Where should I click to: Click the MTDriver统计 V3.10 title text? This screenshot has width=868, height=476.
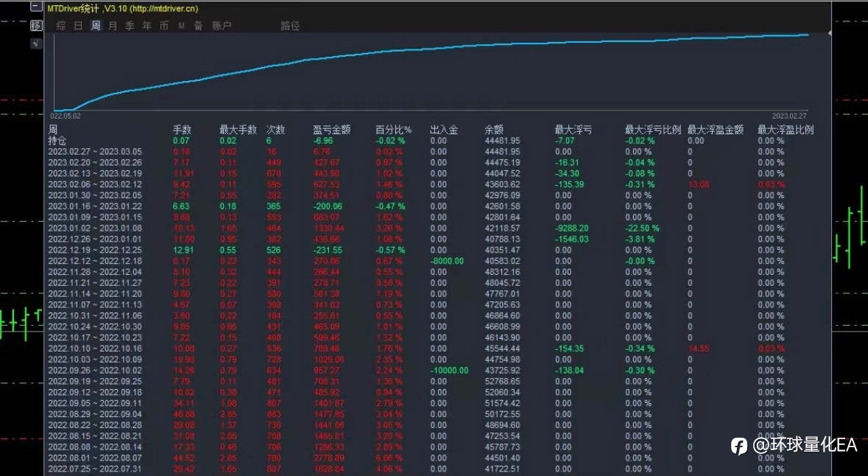[x=122, y=8]
